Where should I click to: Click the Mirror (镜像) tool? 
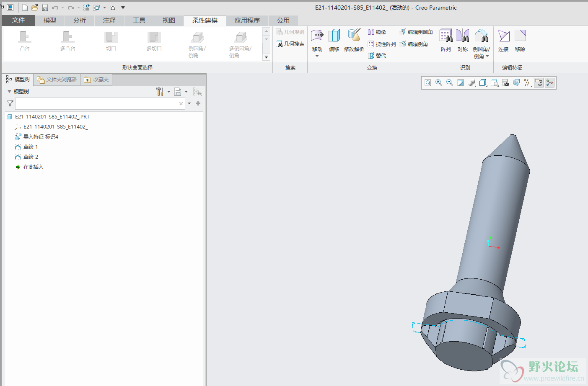[377, 32]
